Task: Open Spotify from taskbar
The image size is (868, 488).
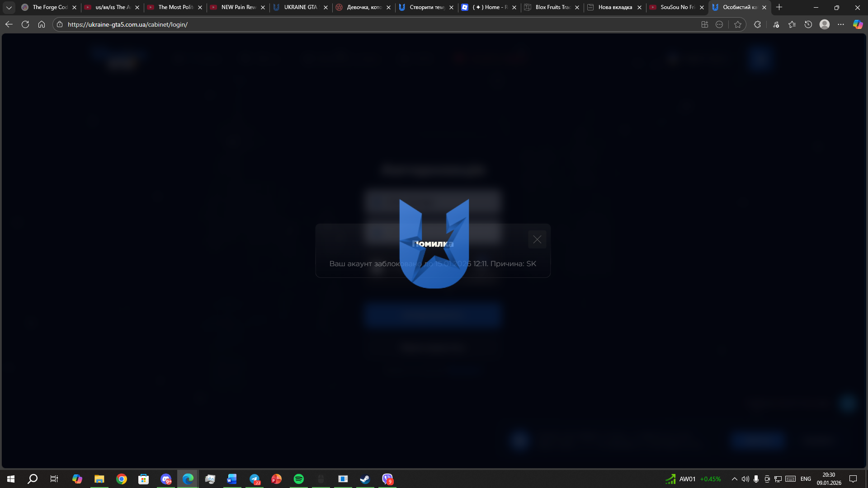Action: pos(299,479)
